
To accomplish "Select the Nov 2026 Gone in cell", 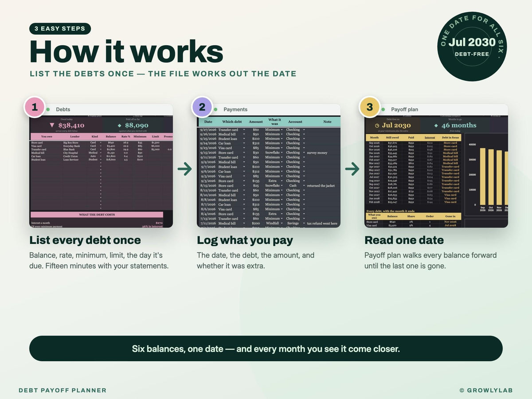I will [450, 222].
